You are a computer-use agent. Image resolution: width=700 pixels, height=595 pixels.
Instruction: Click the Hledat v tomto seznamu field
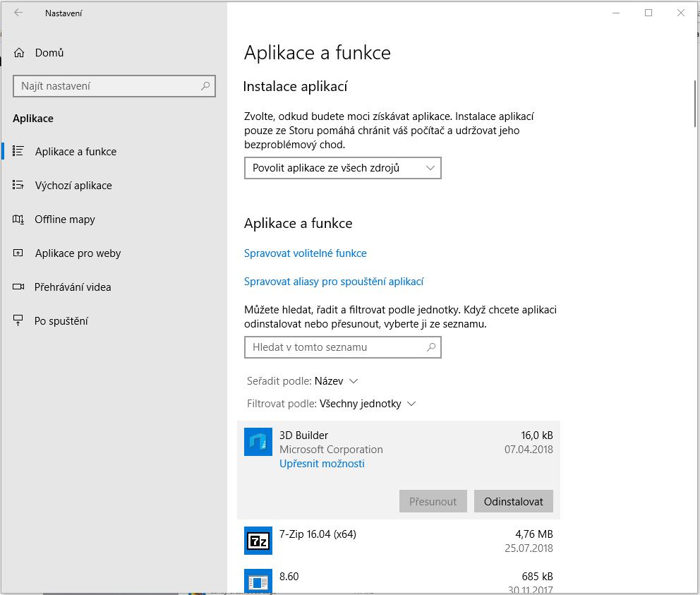pyautogui.click(x=343, y=347)
